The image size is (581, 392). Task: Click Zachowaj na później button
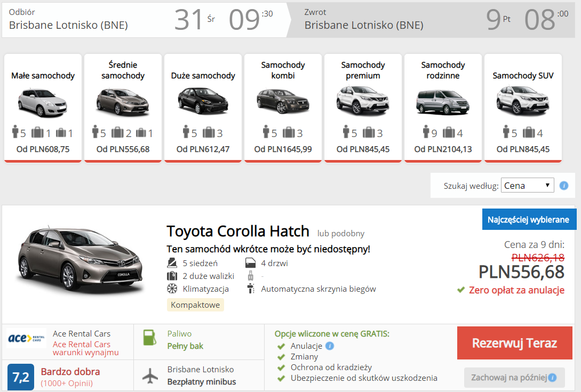508,378
